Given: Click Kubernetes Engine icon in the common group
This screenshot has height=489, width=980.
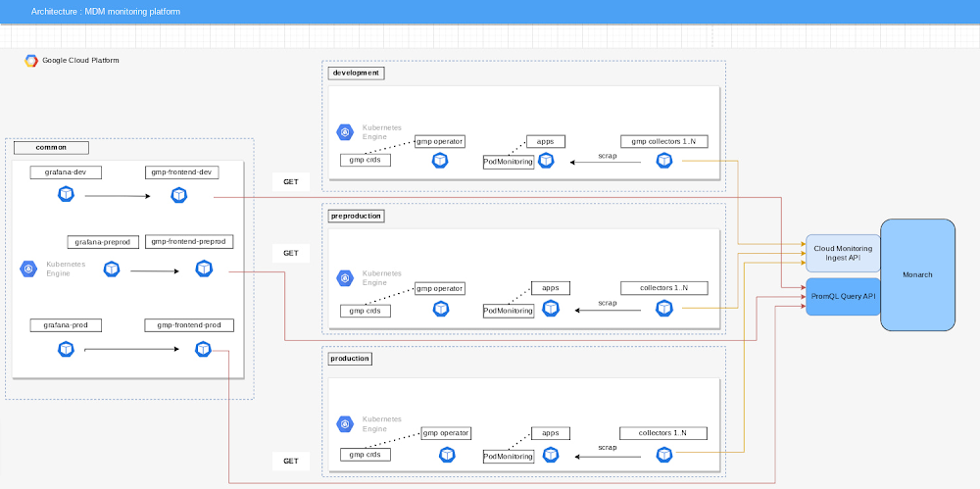Looking at the screenshot, I should (29, 269).
